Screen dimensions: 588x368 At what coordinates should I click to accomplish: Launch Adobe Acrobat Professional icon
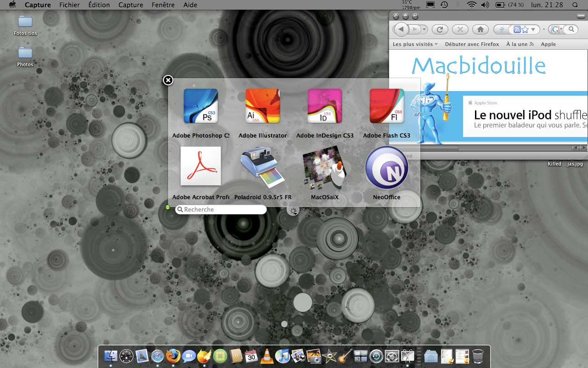pos(201,166)
